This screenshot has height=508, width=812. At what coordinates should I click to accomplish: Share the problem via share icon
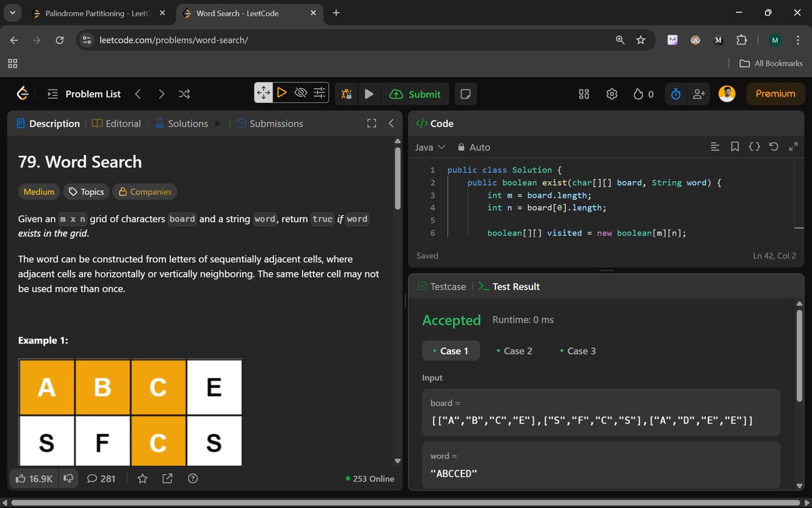coord(167,479)
